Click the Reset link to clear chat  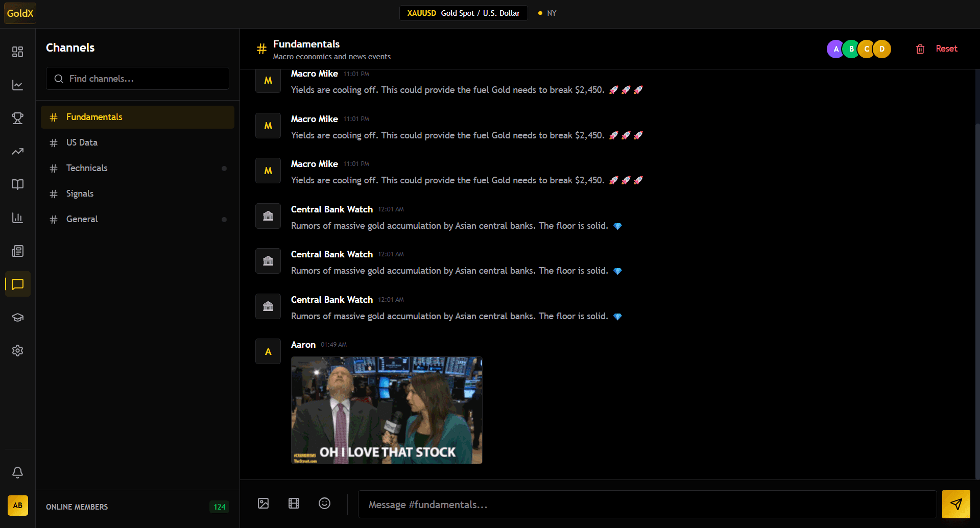click(946, 49)
